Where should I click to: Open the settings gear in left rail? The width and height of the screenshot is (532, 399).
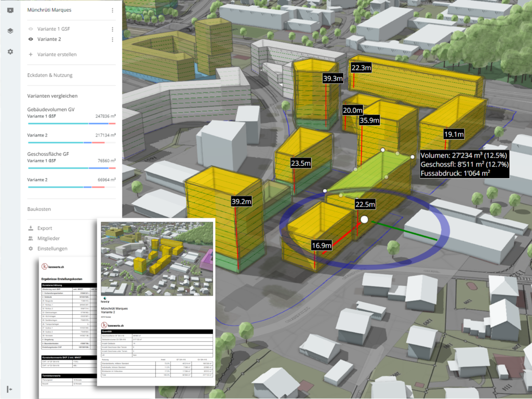(x=10, y=52)
